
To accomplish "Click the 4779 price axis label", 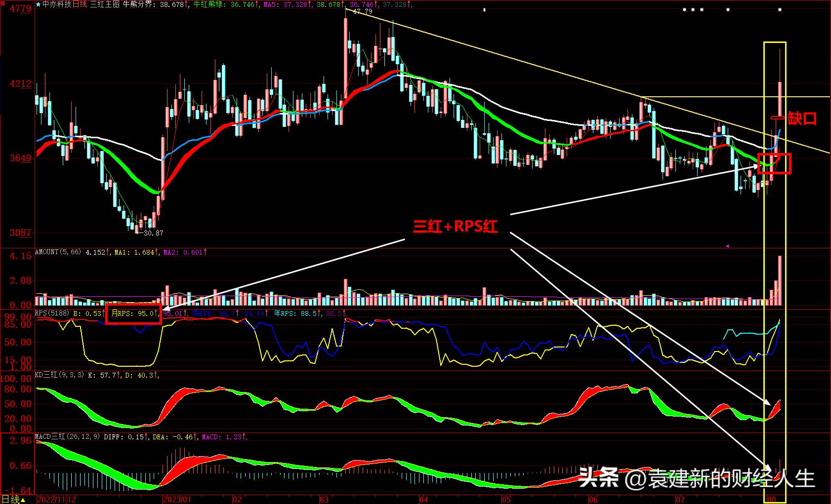I will (x=20, y=9).
